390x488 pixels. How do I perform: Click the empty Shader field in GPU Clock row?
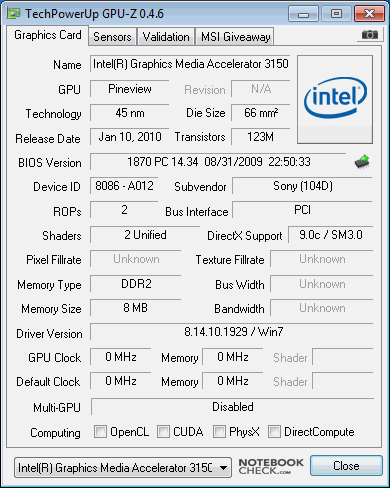(x=343, y=357)
